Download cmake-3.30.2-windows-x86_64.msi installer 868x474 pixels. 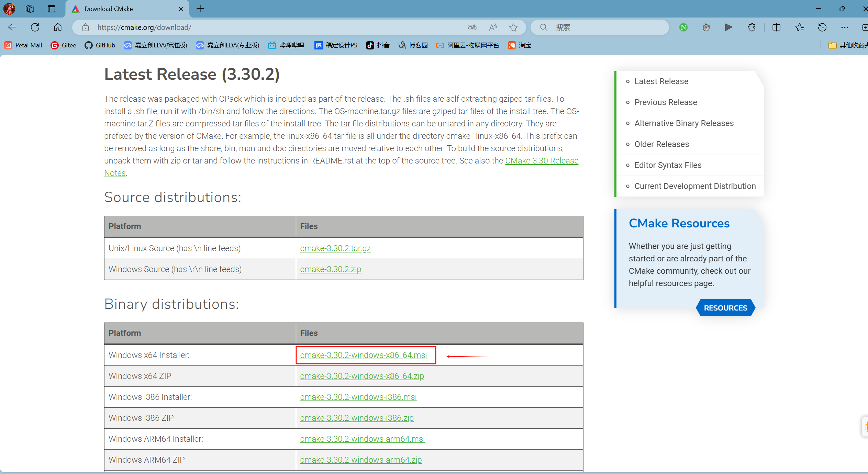click(363, 355)
